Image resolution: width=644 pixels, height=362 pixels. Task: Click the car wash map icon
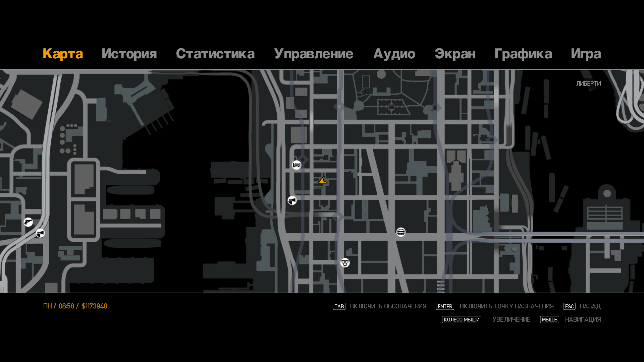coord(297,165)
